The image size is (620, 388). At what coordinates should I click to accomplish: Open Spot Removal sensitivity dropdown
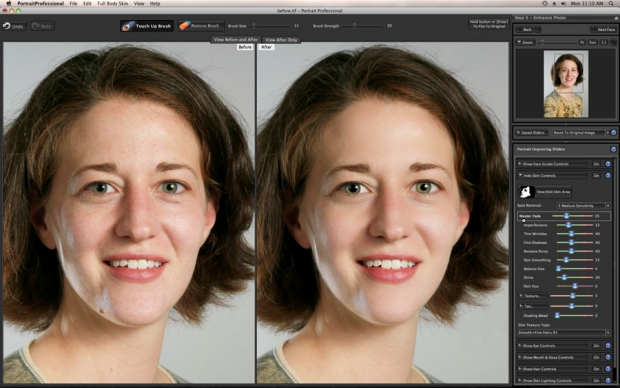click(583, 206)
